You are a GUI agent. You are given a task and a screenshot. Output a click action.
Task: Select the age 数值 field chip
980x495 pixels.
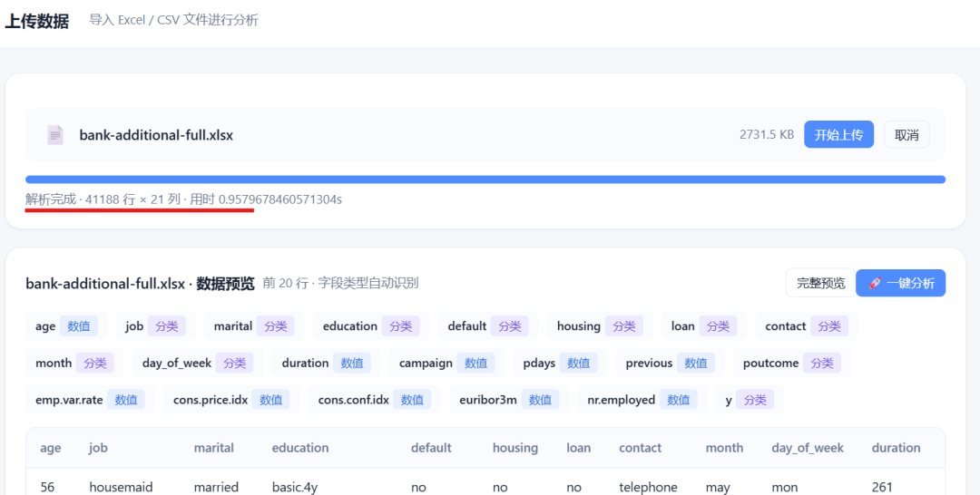tap(66, 325)
